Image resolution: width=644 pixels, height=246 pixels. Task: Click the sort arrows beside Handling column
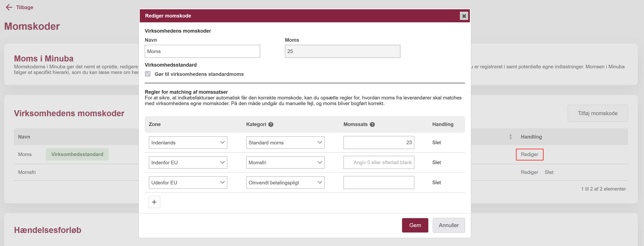click(x=510, y=137)
